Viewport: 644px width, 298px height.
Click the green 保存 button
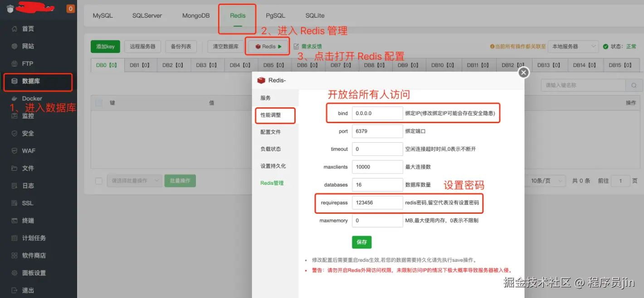tap(361, 242)
